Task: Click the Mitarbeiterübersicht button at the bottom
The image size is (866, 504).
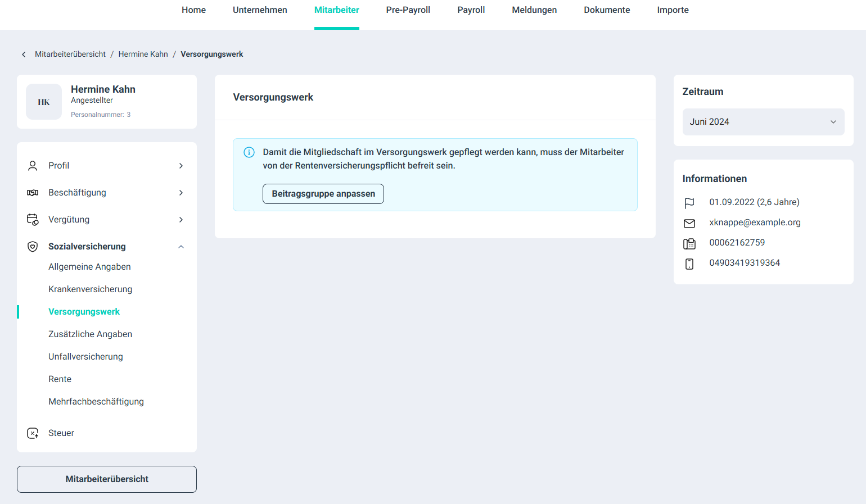Action: [107, 479]
